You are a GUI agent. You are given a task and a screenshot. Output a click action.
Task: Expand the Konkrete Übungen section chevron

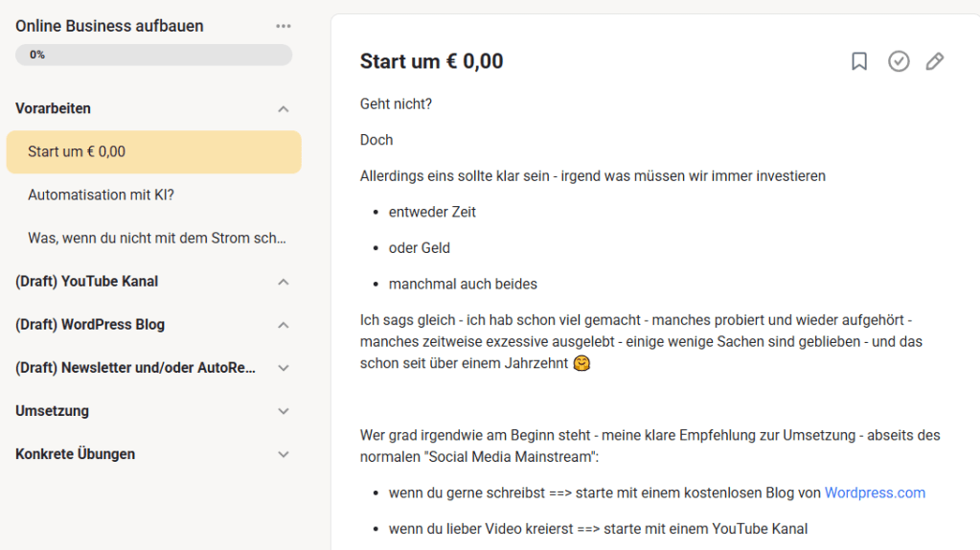click(283, 454)
